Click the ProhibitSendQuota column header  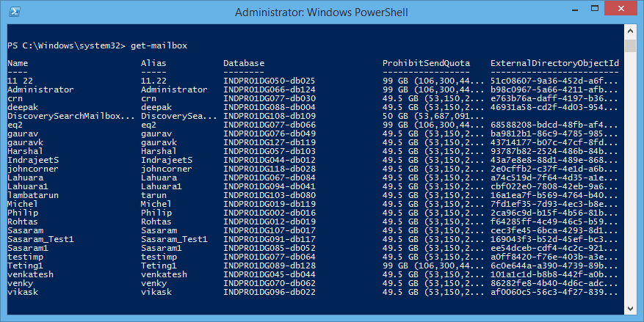[426, 64]
